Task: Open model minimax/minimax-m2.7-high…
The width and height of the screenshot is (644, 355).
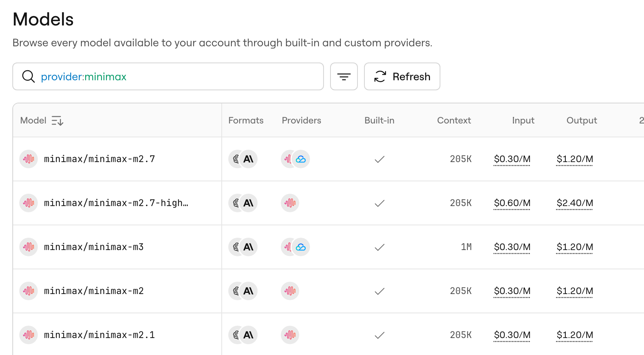Action: [116, 203]
